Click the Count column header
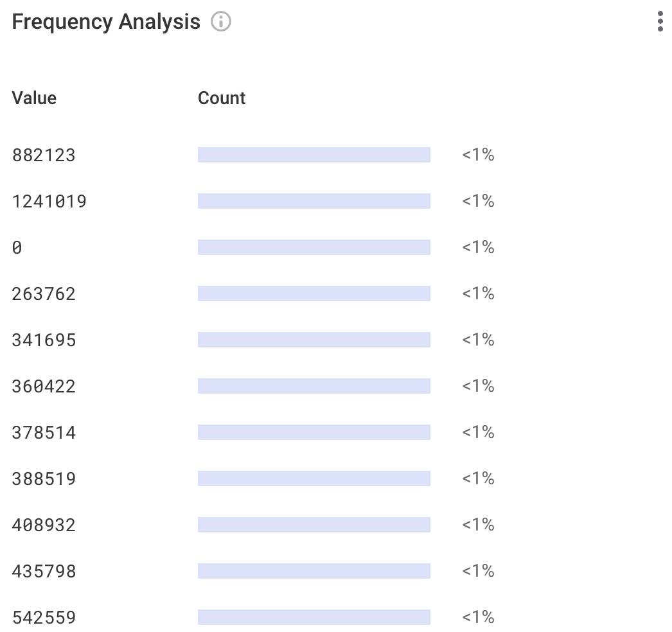Image resolution: width=672 pixels, height=632 pixels. pyautogui.click(x=222, y=98)
